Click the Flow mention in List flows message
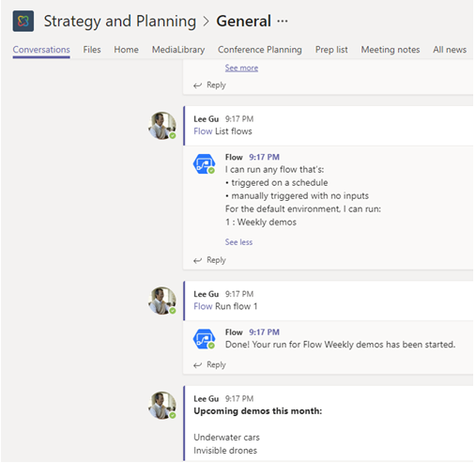 203,131
